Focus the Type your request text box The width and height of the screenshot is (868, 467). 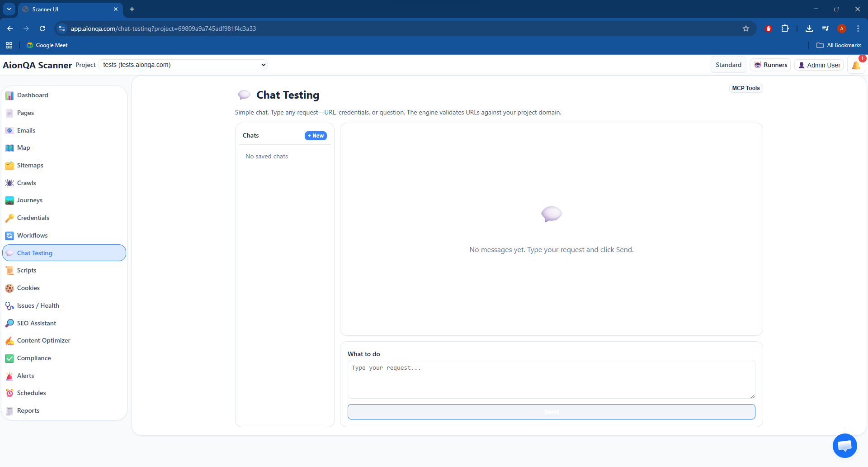[551, 379]
